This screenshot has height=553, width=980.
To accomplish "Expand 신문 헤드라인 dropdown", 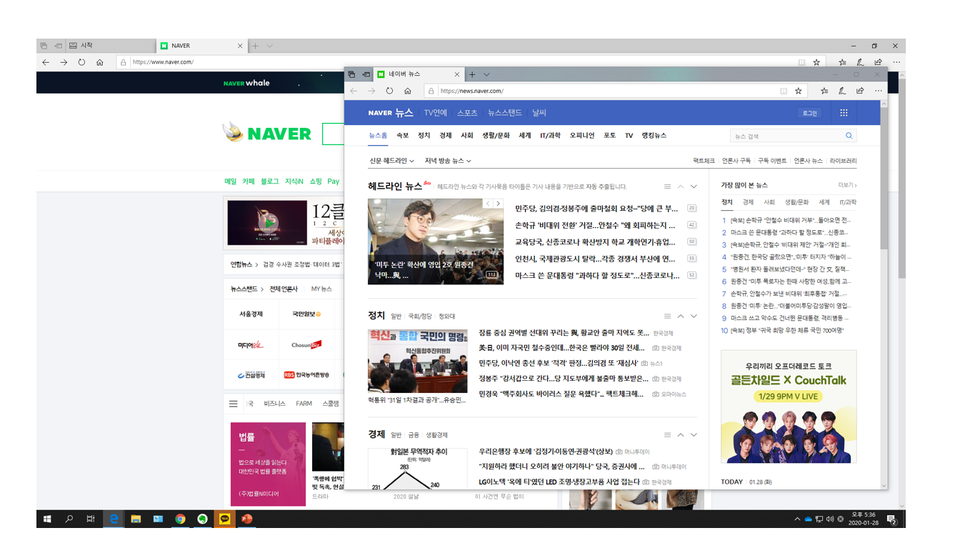I will coord(391,161).
